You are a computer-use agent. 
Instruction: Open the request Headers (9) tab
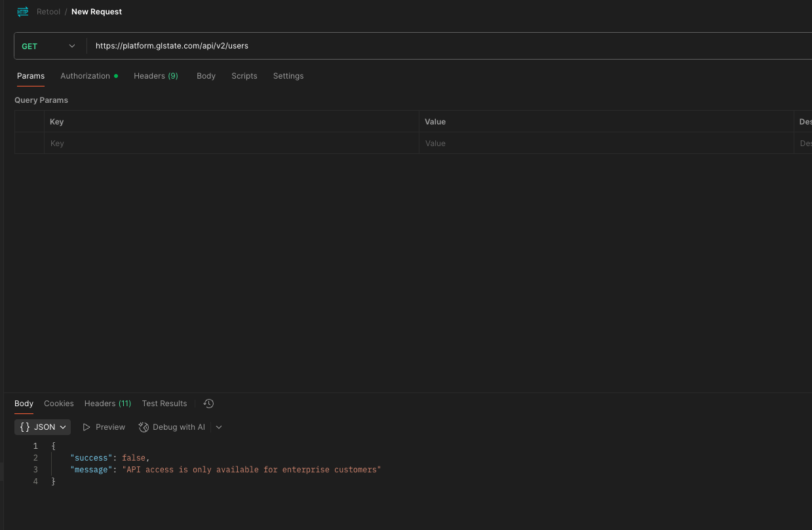pos(156,76)
